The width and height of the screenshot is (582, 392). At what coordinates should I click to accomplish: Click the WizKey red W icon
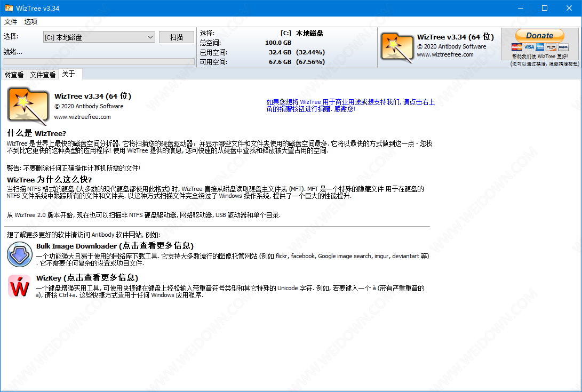(19, 286)
